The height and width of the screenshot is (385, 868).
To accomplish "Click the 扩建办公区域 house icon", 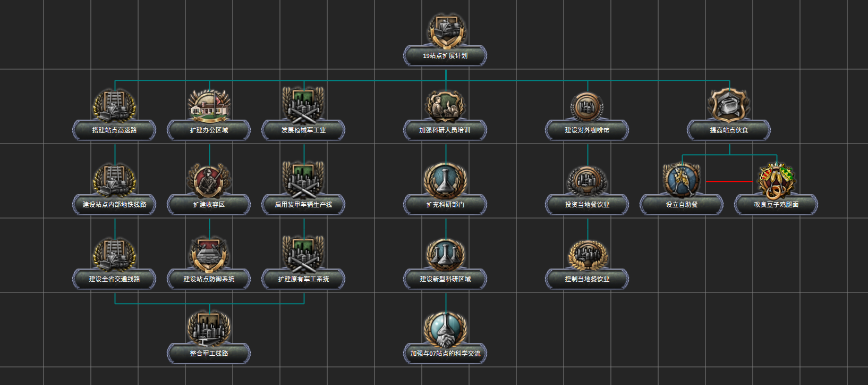I will click(209, 105).
